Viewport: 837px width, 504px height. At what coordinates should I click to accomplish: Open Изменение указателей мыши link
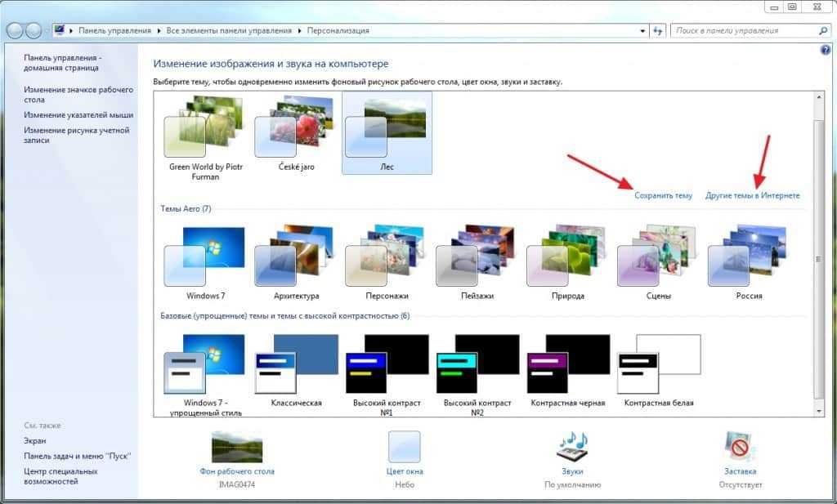78,114
